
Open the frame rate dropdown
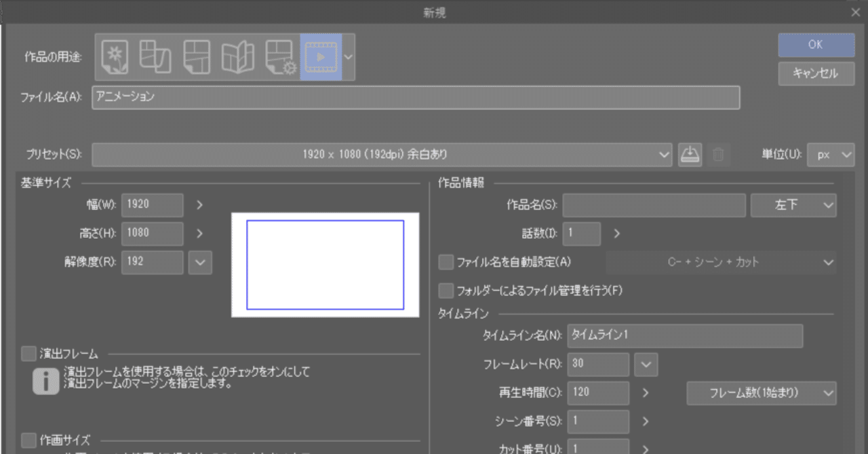pyautogui.click(x=645, y=364)
